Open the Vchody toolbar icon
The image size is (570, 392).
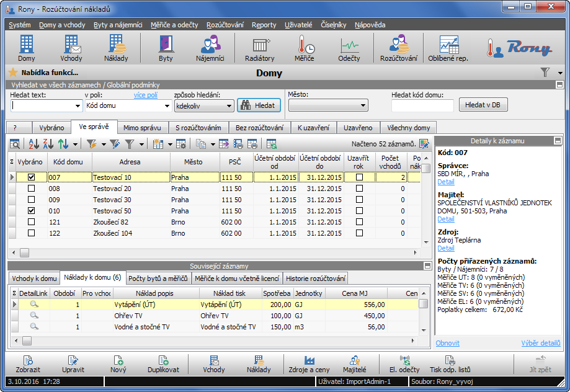point(71,48)
